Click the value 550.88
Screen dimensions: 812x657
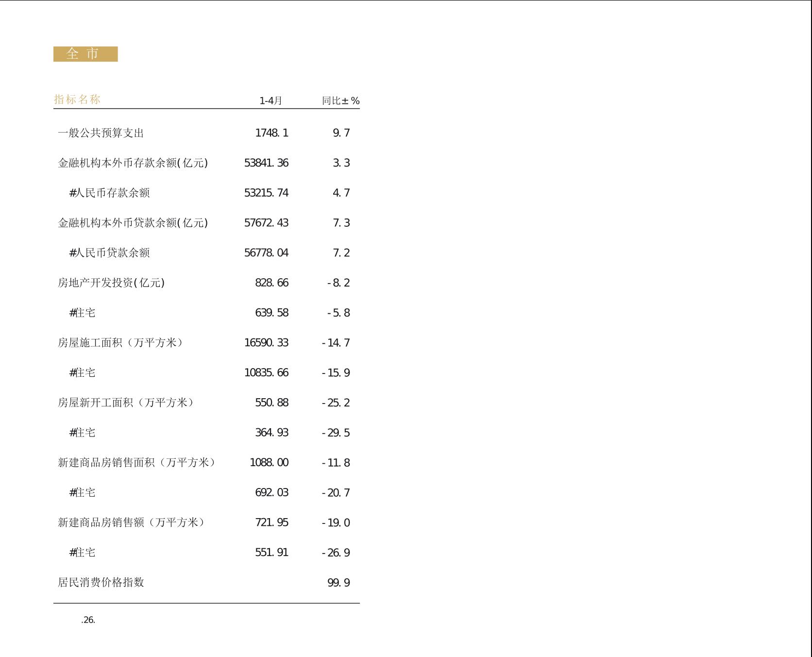[272, 403]
